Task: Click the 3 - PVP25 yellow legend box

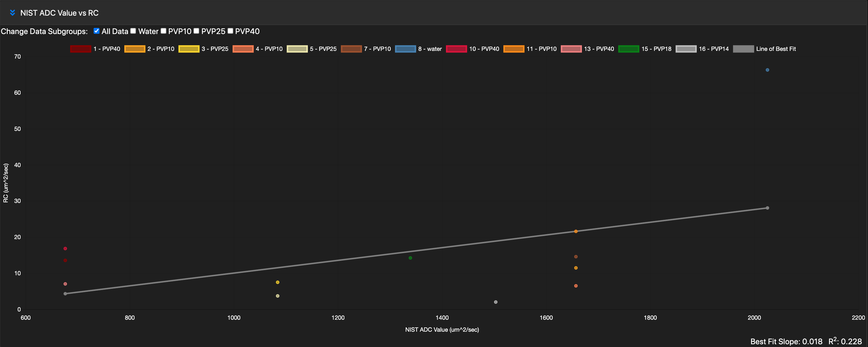Action: [189, 49]
